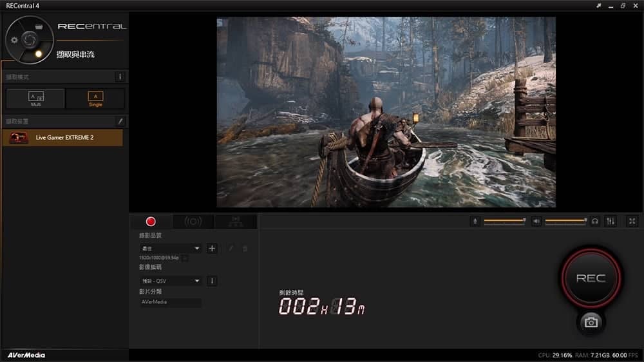This screenshot has width=644, height=362.
Task: Open the record tab with red dot
Action: pos(151,222)
